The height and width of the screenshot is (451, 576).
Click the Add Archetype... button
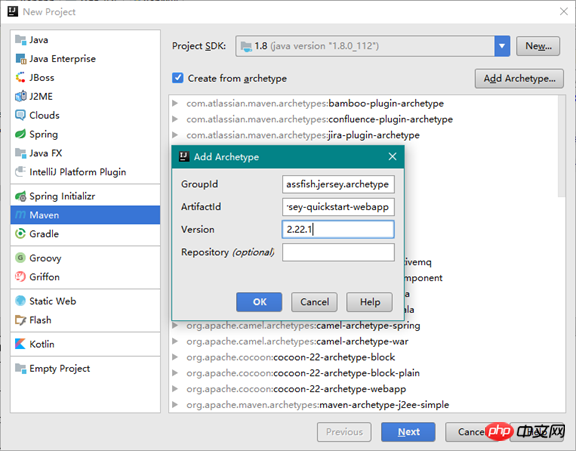pos(519,79)
